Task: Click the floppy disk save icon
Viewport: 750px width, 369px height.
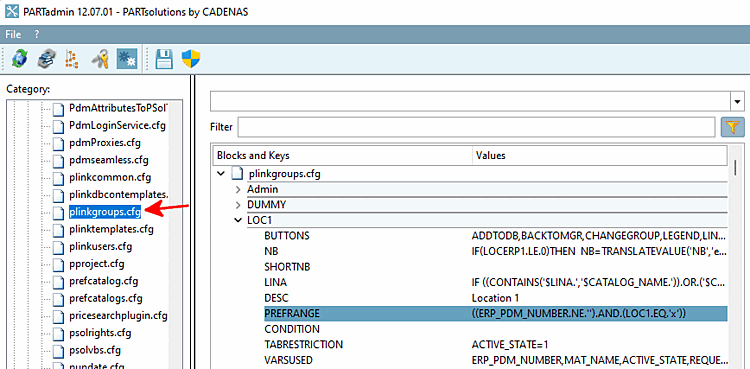Action: 165,59
